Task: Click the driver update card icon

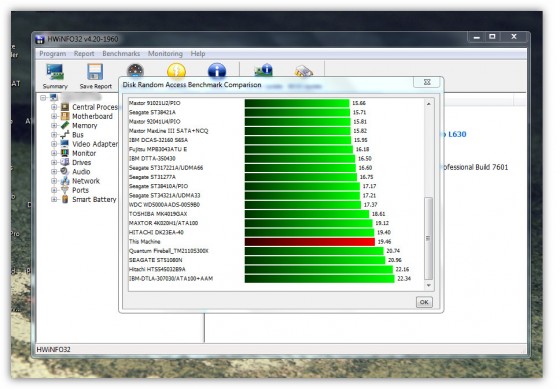Action: coord(264,70)
